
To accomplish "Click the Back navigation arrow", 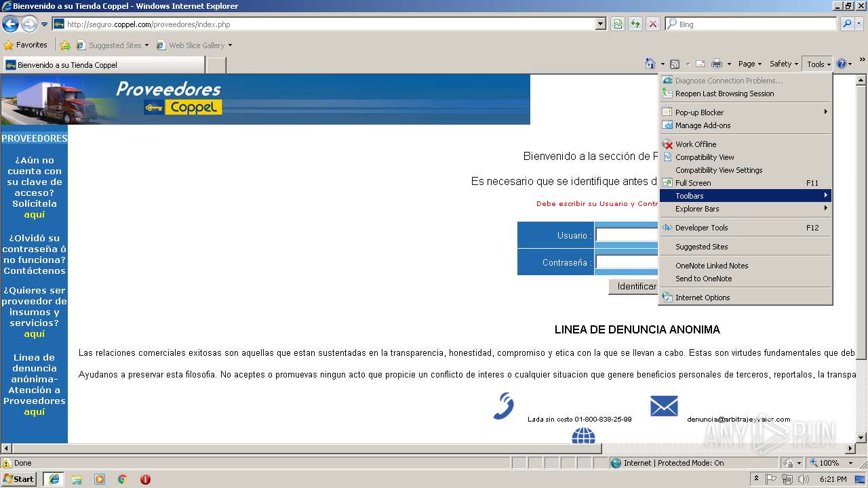I will tap(10, 24).
